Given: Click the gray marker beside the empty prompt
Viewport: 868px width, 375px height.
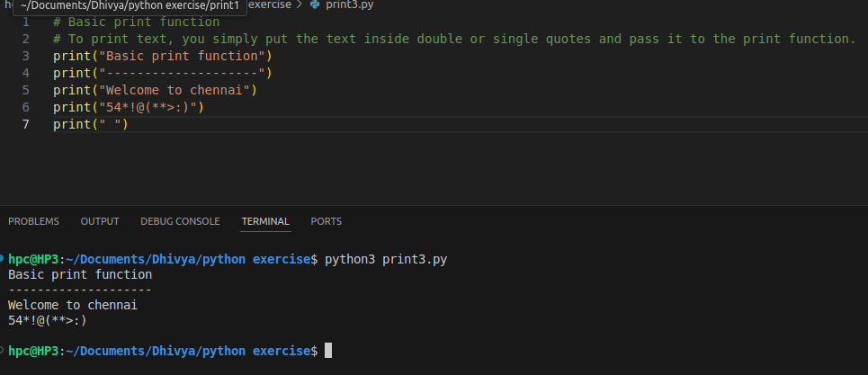Looking at the screenshot, I should (x=3, y=349).
